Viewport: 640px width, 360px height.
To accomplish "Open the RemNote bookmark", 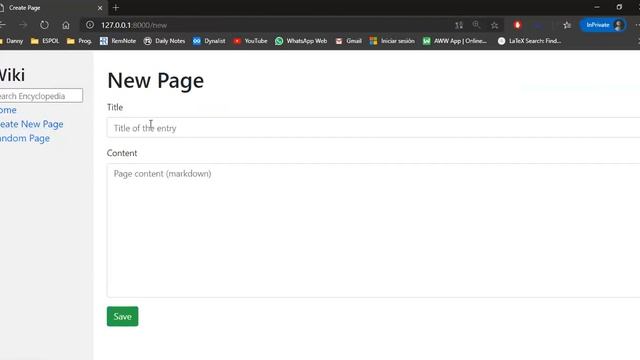I will point(118,41).
